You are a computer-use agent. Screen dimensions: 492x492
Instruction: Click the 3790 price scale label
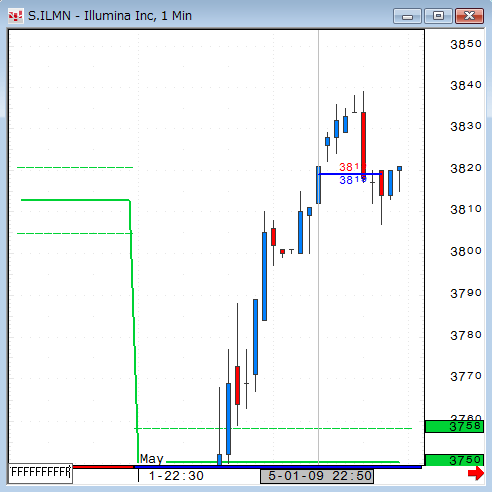(x=466, y=293)
